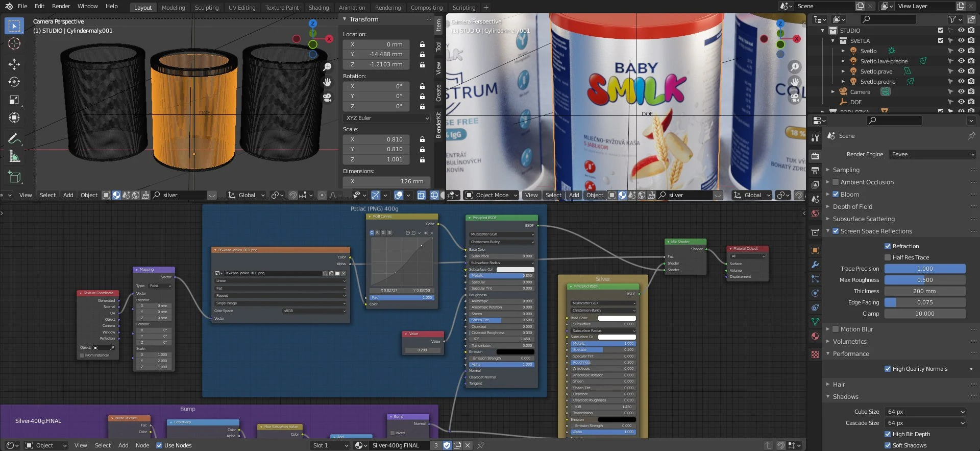The width and height of the screenshot is (980, 451).
Task: Open Render Engine Eevee dropdown
Action: pos(932,154)
